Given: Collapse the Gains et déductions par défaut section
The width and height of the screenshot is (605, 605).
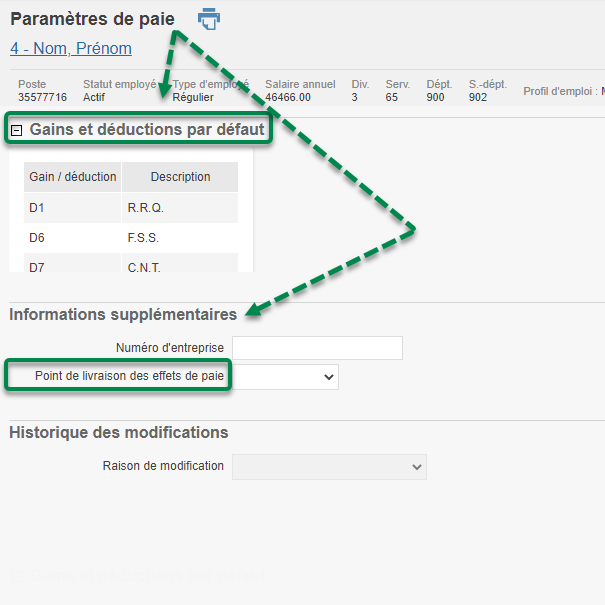Looking at the screenshot, I should [16, 130].
